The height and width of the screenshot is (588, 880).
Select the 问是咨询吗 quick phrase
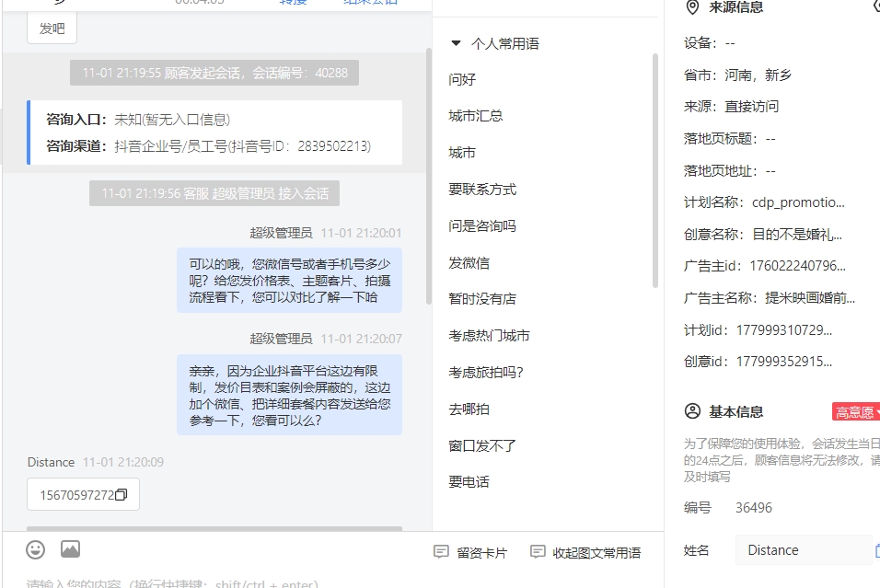tap(482, 226)
